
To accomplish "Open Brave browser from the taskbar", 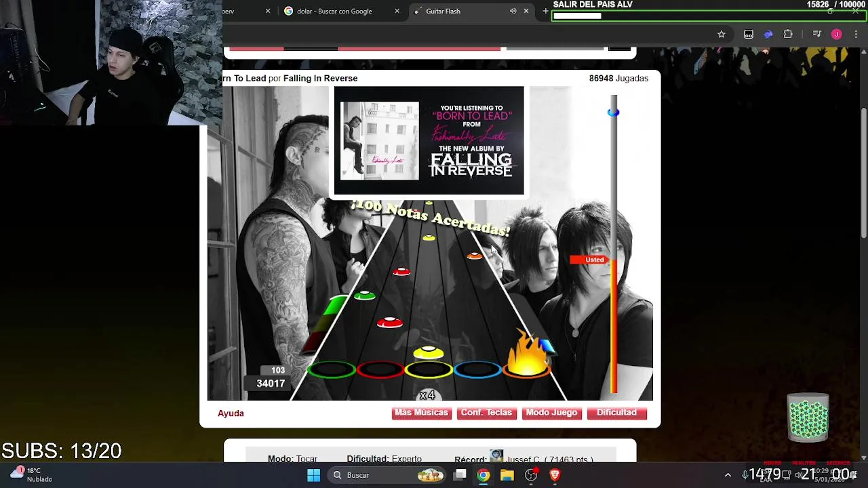I will coord(555,475).
